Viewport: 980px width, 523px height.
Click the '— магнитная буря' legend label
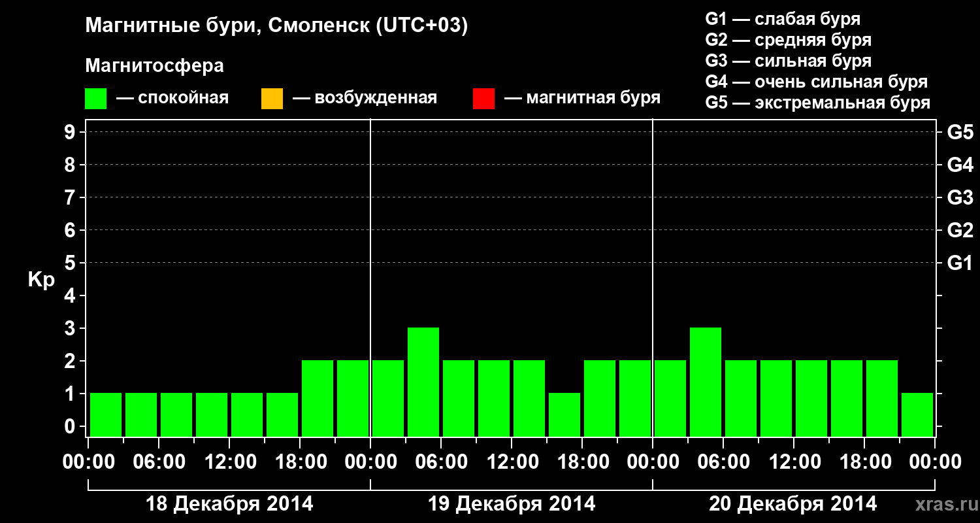[582, 99]
